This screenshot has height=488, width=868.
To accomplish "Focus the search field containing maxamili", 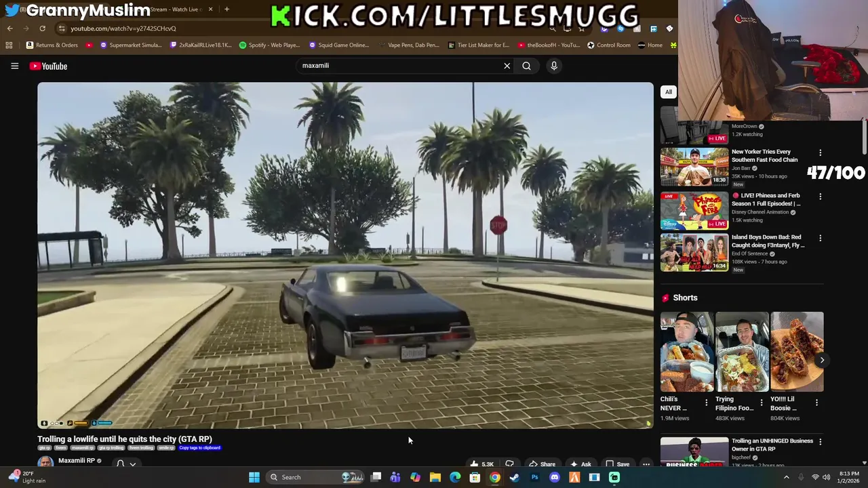I will (400, 66).
